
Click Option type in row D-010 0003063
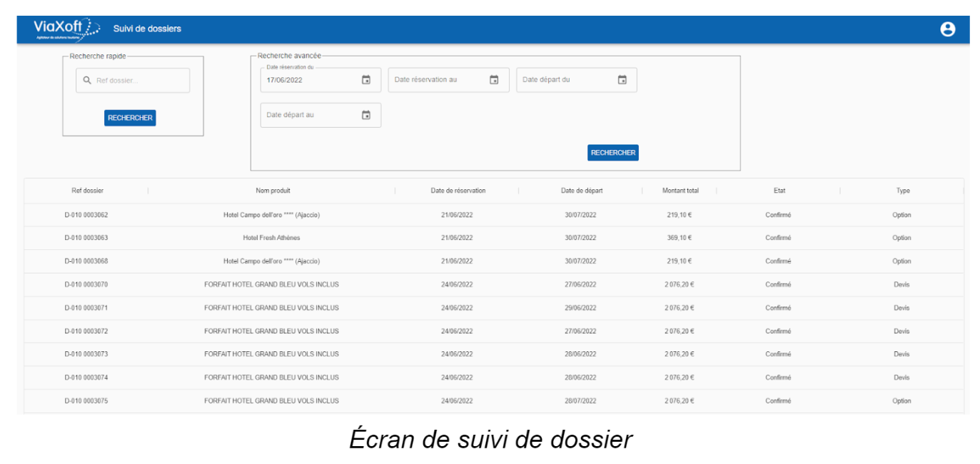pyautogui.click(x=901, y=238)
